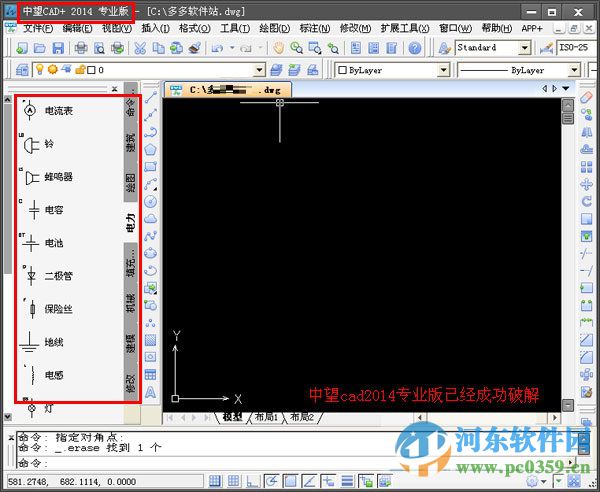Click the Undo arrow icon
The image size is (600, 492).
pyautogui.click(x=217, y=48)
